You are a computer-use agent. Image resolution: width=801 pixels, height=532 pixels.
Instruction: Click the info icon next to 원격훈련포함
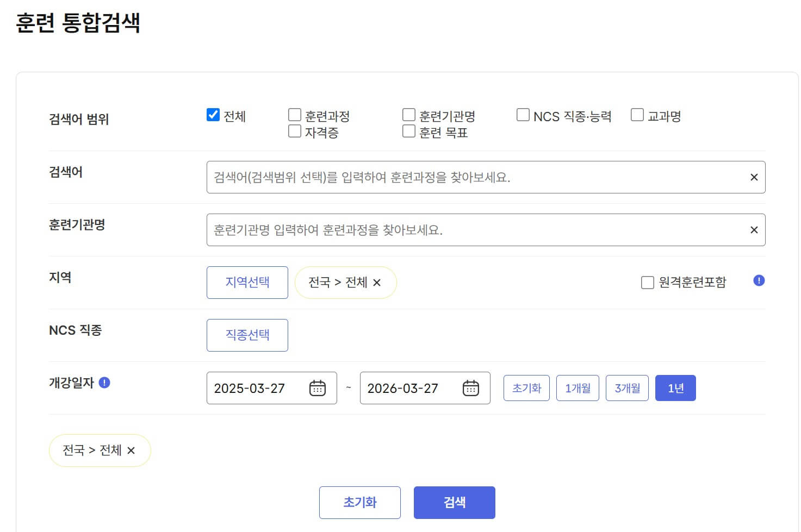click(759, 281)
